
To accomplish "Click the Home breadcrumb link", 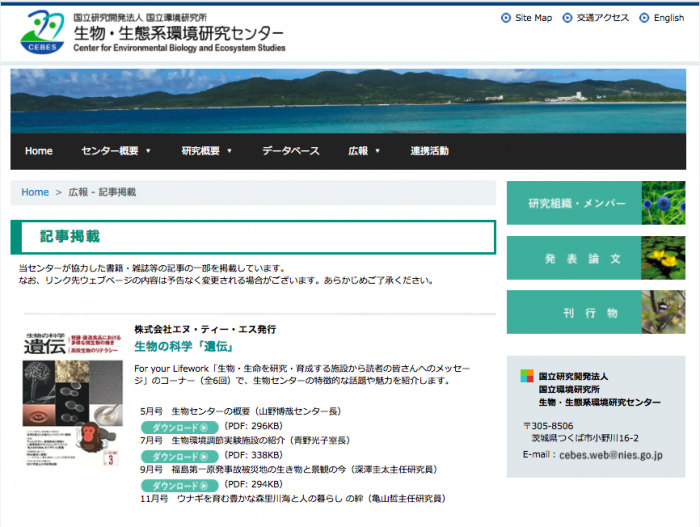I will click(x=35, y=192).
